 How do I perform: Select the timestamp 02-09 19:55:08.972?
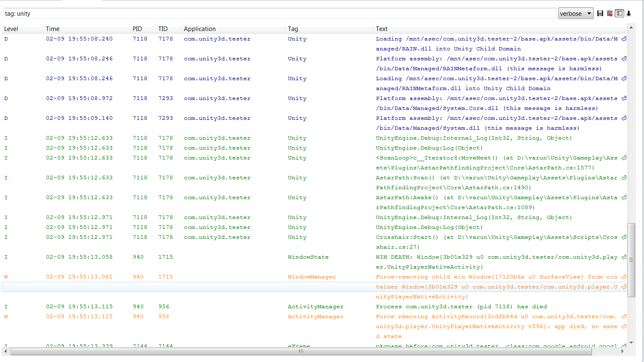click(79, 98)
